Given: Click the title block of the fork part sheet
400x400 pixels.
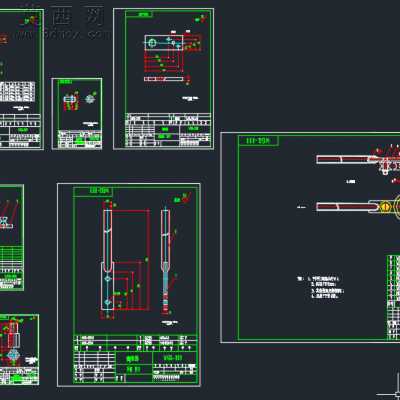Looking at the screenshot, I should (x=135, y=359).
